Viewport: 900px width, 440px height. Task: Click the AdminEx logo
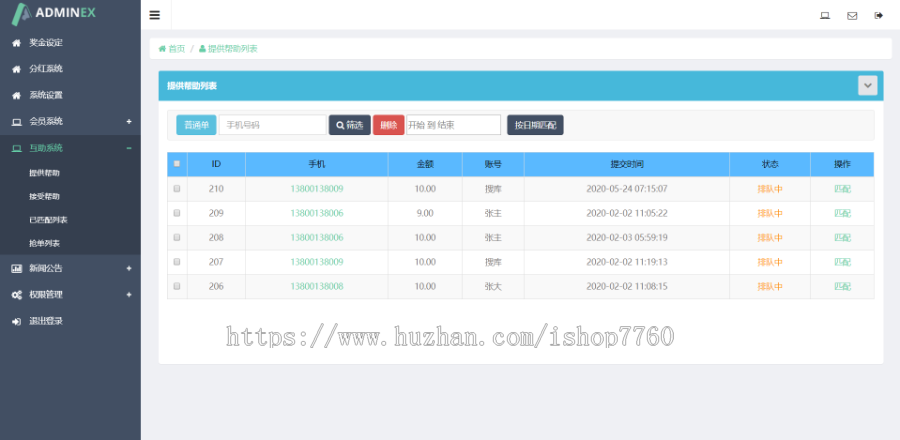tap(55, 13)
